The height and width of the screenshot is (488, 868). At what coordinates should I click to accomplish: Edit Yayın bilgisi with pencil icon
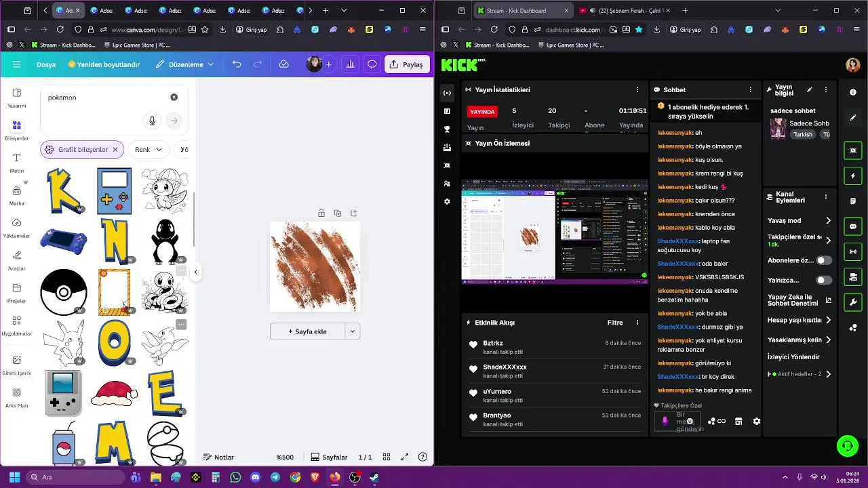[x=809, y=89]
